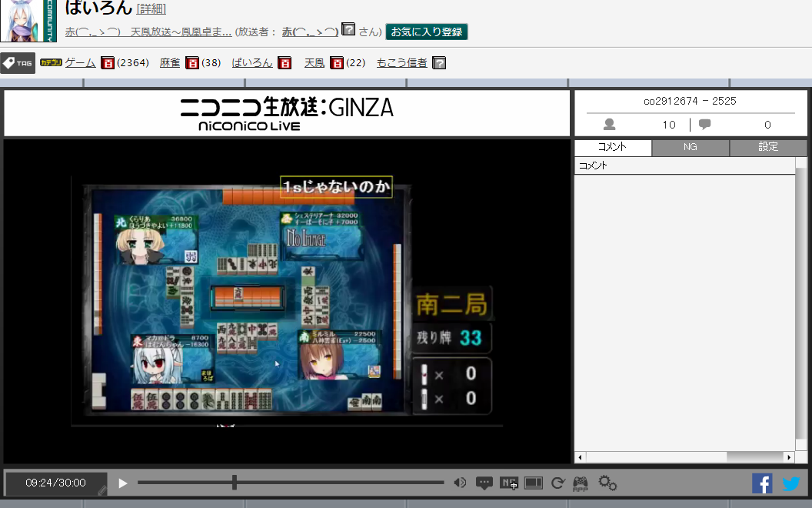
Task: Share the broadcast on Twitter
Action: pyautogui.click(x=790, y=483)
